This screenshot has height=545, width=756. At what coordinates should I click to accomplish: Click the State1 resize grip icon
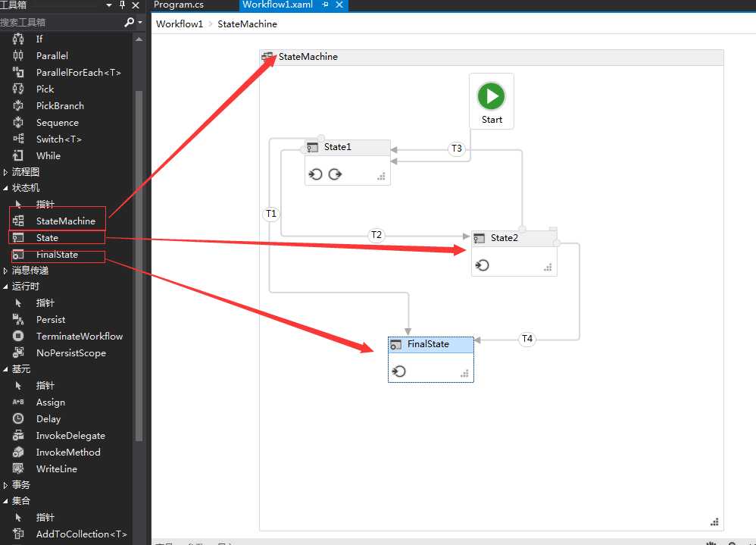tap(381, 177)
